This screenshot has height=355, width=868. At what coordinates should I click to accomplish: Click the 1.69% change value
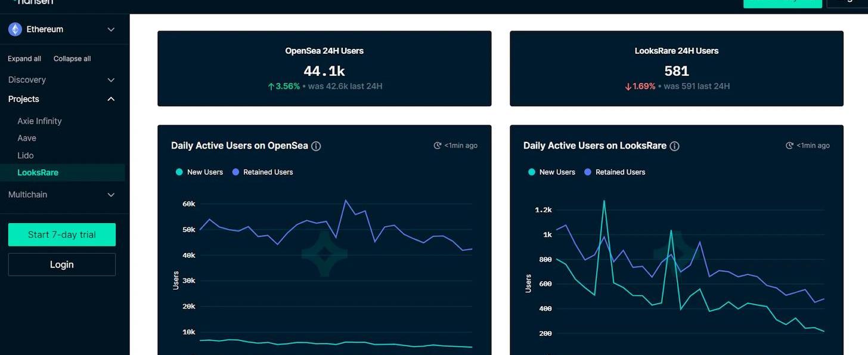coord(644,87)
